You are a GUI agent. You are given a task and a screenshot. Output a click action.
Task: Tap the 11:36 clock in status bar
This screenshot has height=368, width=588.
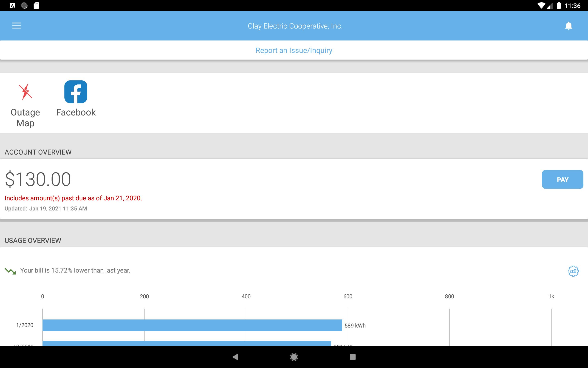tap(572, 6)
